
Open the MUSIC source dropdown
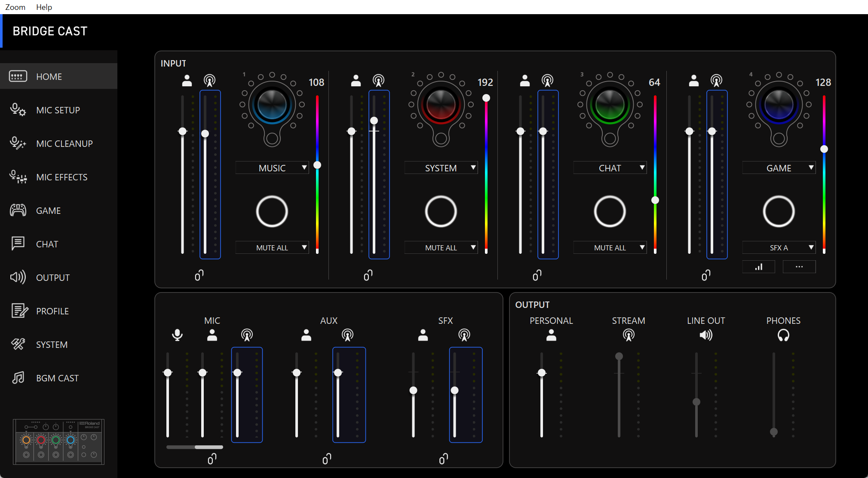point(272,168)
